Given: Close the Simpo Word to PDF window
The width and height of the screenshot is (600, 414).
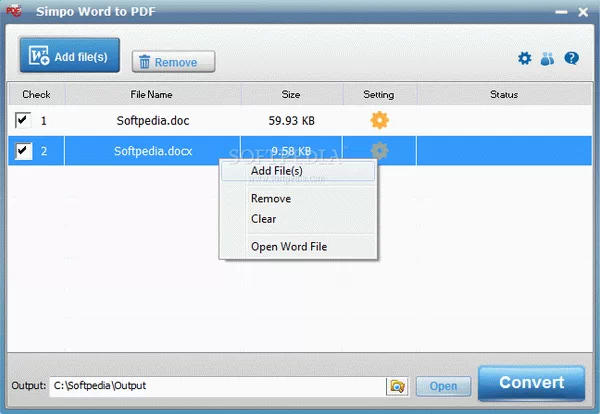Looking at the screenshot, I should click(583, 12).
